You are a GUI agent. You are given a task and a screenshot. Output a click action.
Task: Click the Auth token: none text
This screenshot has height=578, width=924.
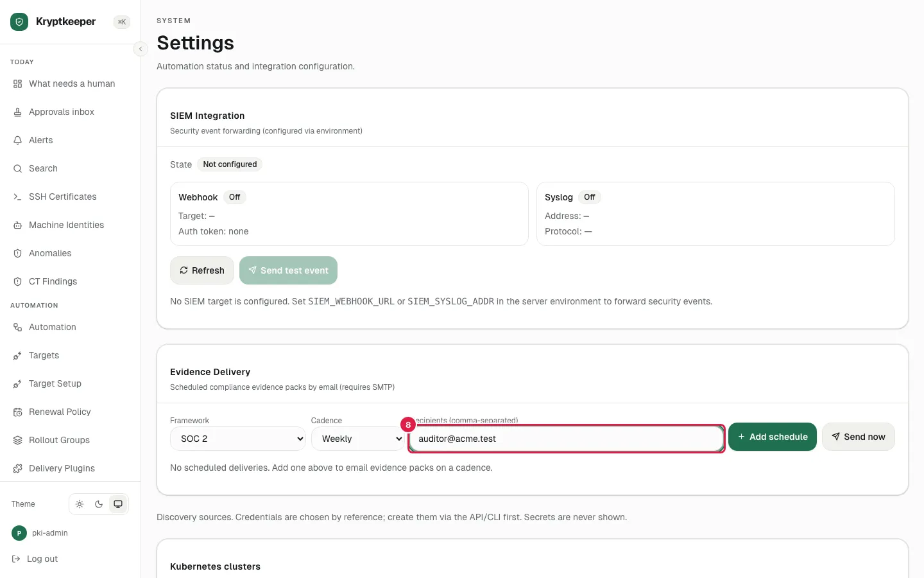click(x=214, y=231)
